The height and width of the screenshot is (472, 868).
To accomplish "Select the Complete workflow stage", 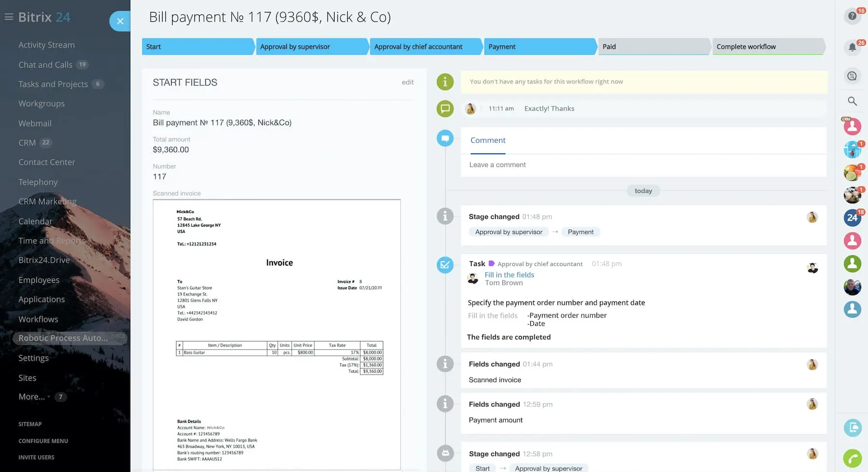I will [x=767, y=47].
